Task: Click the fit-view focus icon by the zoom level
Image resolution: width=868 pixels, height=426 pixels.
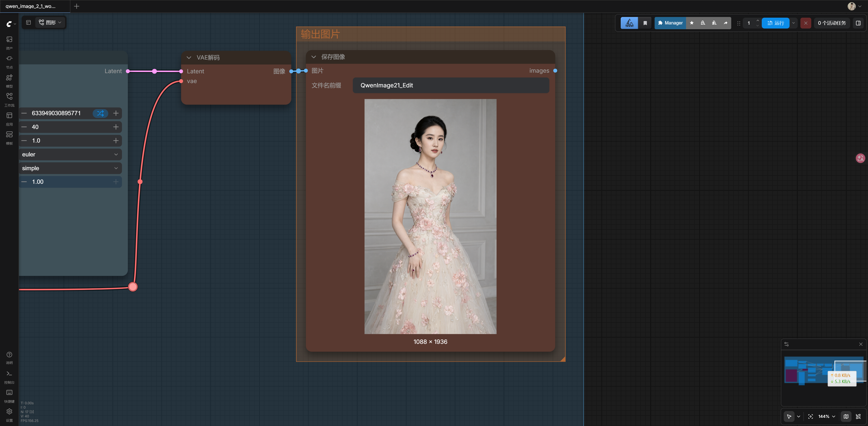Action: (810, 416)
